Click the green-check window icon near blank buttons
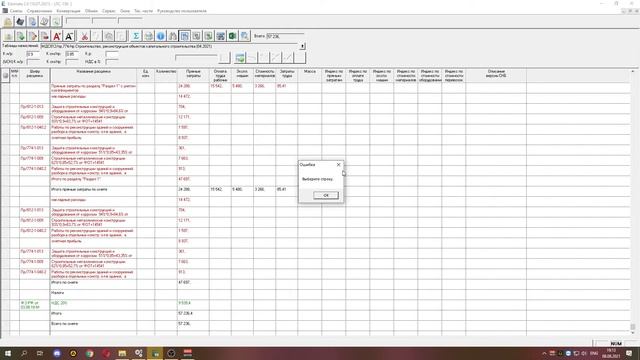 [240, 58]
